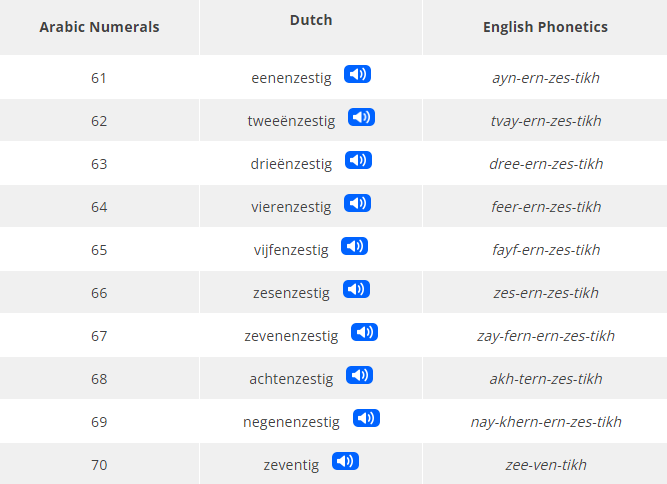Play pronunciation of drieënzestig
This screenshot has width=667, height=484.
(x=358, y=160)
